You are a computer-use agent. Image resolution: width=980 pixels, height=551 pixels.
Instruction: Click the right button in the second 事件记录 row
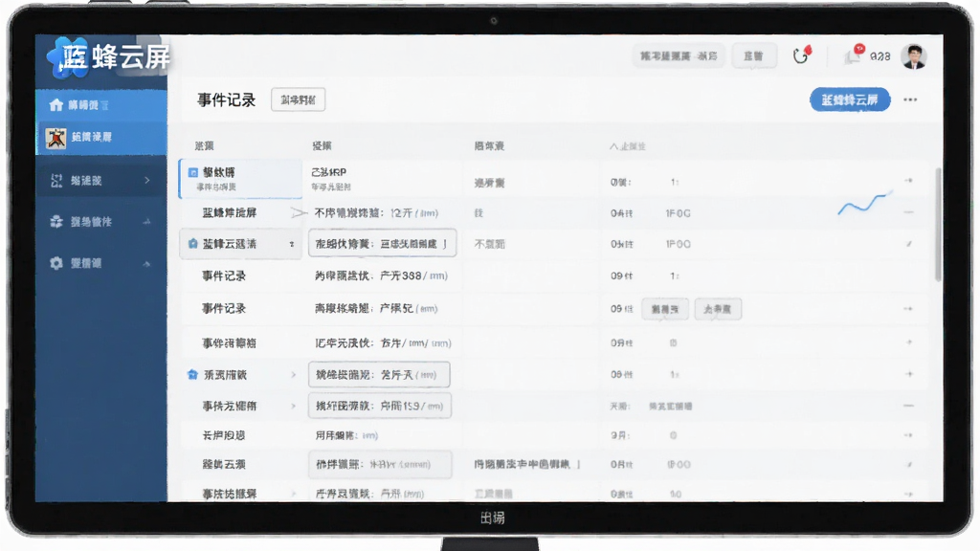click(718, 309)
